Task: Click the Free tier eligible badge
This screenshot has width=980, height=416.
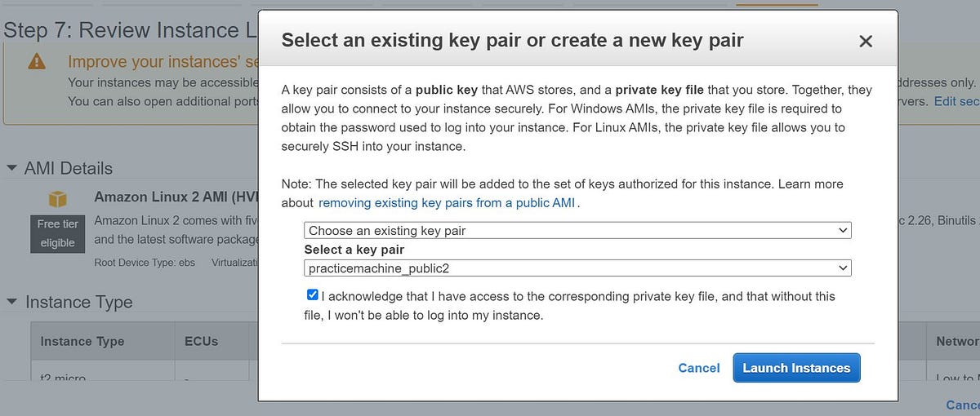Action: pyautogui.click(x=57, y=232)
